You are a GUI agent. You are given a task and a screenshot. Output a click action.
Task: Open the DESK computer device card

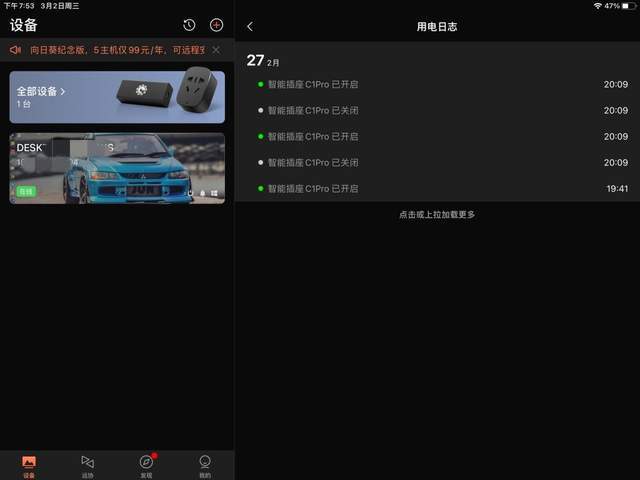(x=117, y=168)
